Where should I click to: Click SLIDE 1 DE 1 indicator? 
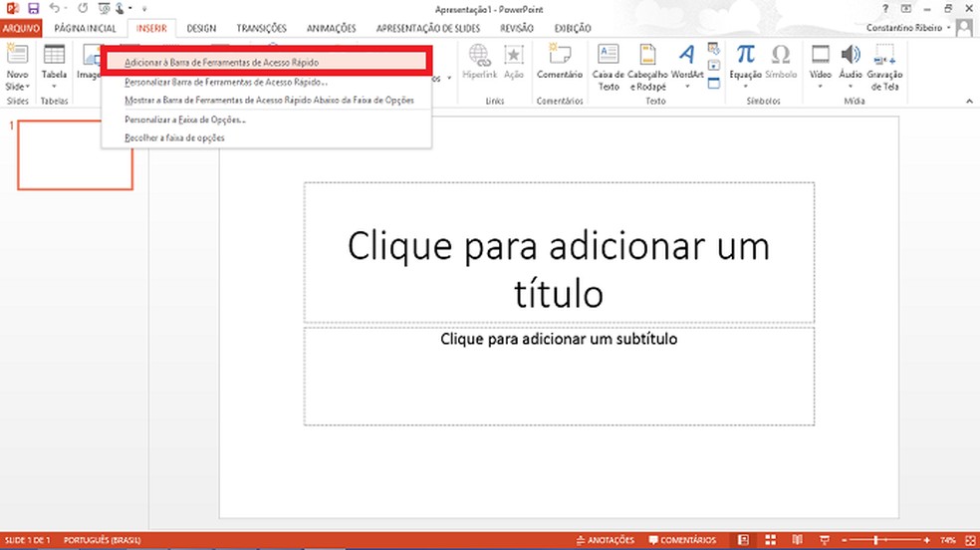pyautogui.click(x=28, y=540)
